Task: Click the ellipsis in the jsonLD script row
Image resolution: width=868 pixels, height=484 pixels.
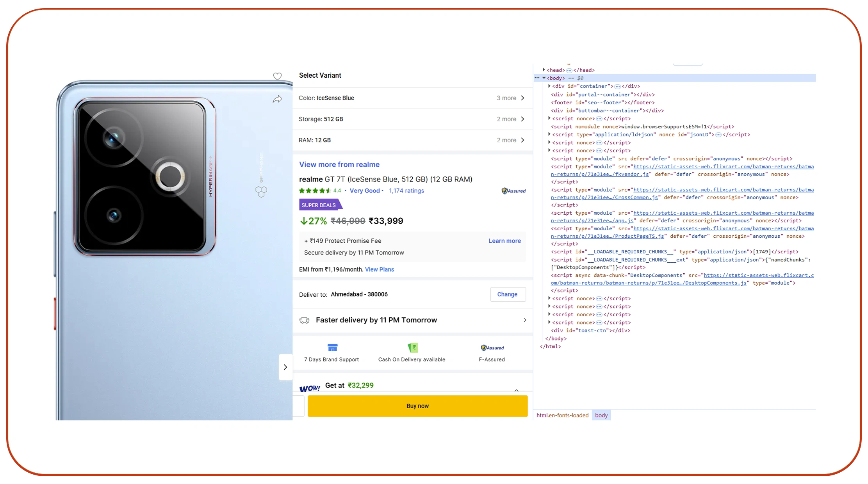Action: click(x=718, y=135)
